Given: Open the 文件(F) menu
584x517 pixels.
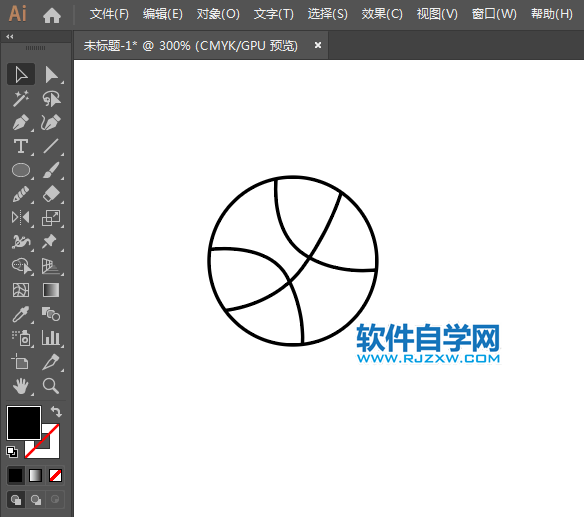Looking at the screenshot, I should (109, 14).
